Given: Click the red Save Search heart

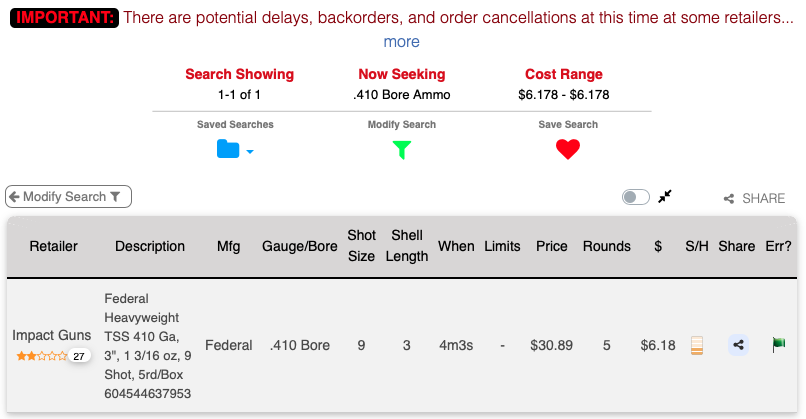Looking at the screenshot, I should click(x=568, y=150).
